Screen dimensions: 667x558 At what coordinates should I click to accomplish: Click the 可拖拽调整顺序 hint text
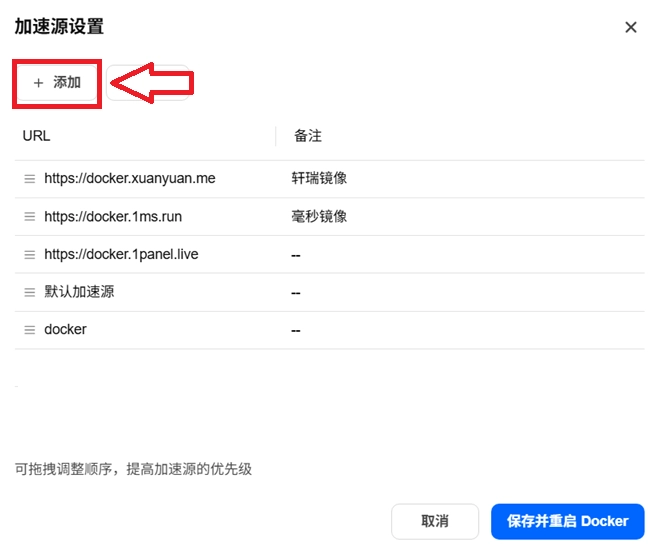tap(133, 469)
